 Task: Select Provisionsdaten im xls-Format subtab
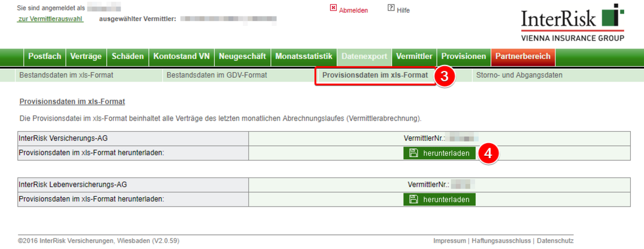tap(375, 75)
